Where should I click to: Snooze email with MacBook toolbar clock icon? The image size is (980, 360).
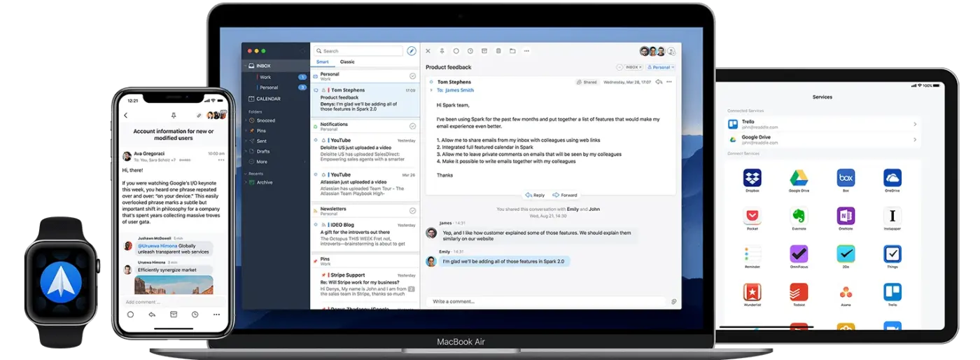point(470,51)
